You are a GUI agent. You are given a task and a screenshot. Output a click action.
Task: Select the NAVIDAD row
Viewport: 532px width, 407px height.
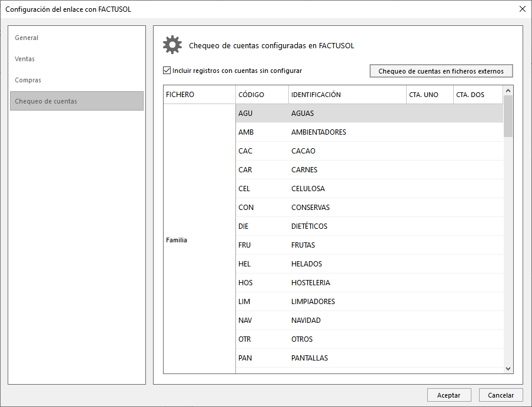coord(370,321)
